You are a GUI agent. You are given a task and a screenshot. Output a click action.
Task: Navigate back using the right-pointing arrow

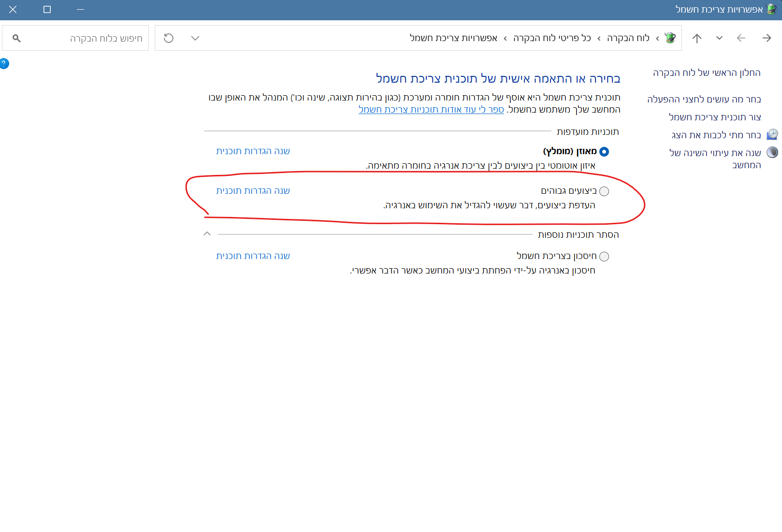point(767,38)
